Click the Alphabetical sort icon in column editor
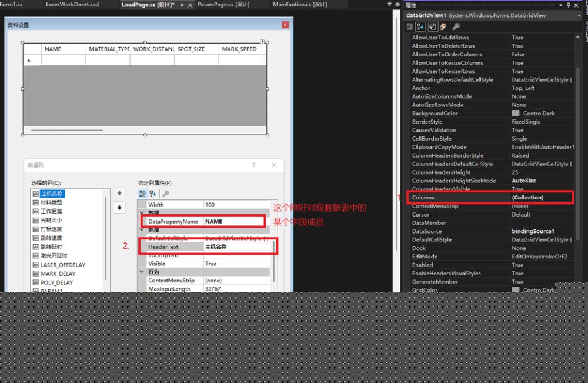Viewport: 588px width, 383px height. pyautogui.click(x=153, y=193)
